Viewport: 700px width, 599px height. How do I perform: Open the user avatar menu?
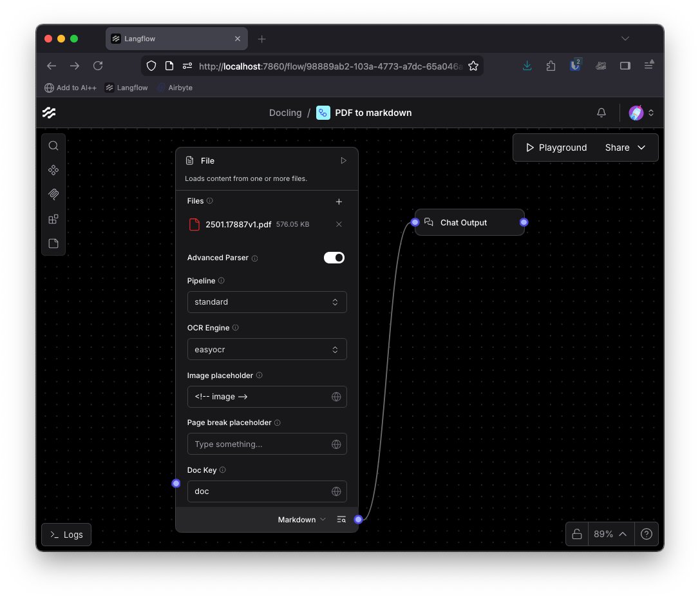(636, 113)
